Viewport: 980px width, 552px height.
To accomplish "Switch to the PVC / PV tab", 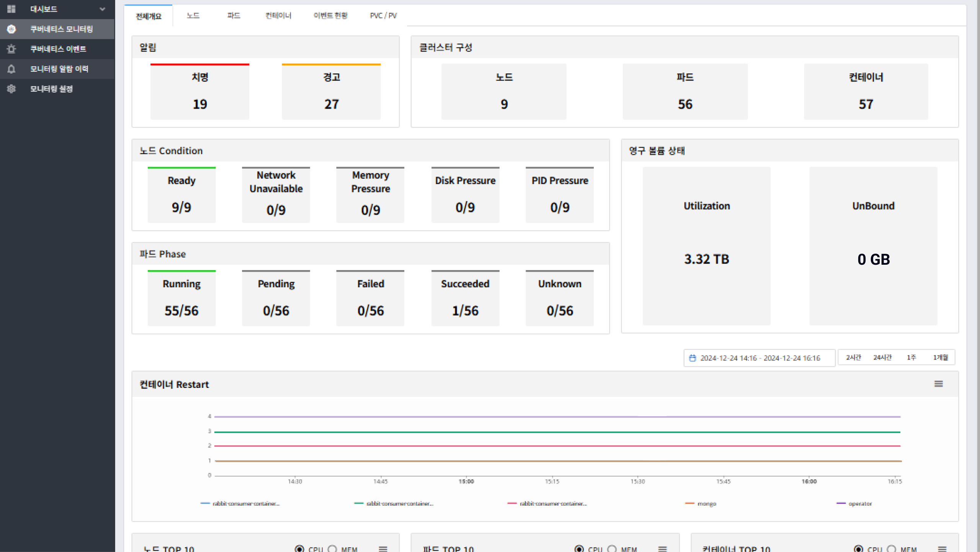I will click(383, 16).
